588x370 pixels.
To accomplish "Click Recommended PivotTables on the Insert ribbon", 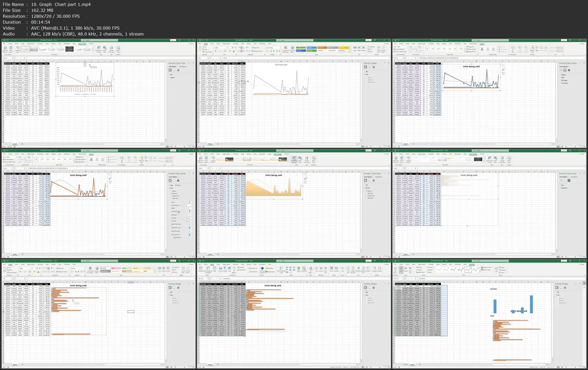I will coord(208,270).
